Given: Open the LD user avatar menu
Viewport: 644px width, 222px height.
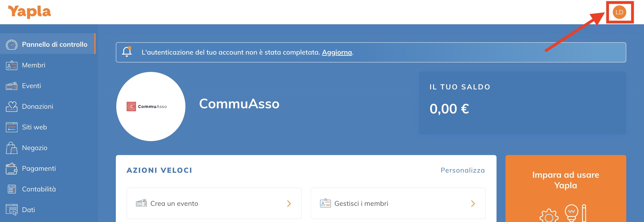Looking at the screenshot, I should 619,12.
